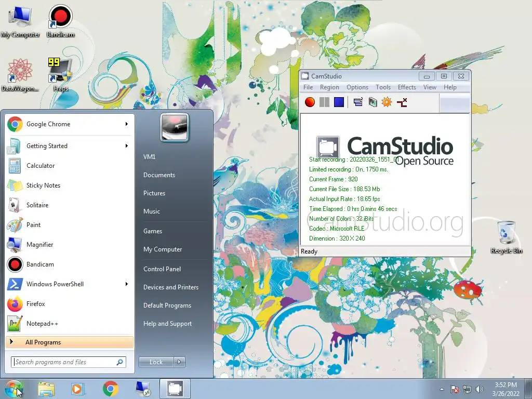Open Google Chrome from Start menu list
532x399 pixels.
(x=70, y=124)
